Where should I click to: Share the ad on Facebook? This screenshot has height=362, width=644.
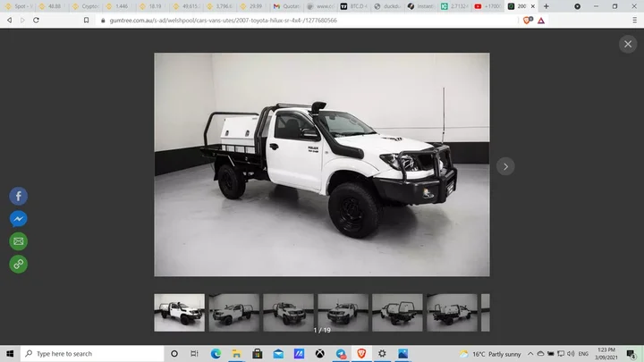click(18, 197)
